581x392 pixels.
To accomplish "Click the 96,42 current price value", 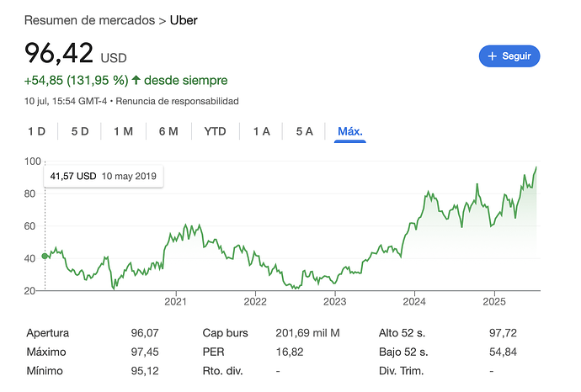I will (59, 53).
